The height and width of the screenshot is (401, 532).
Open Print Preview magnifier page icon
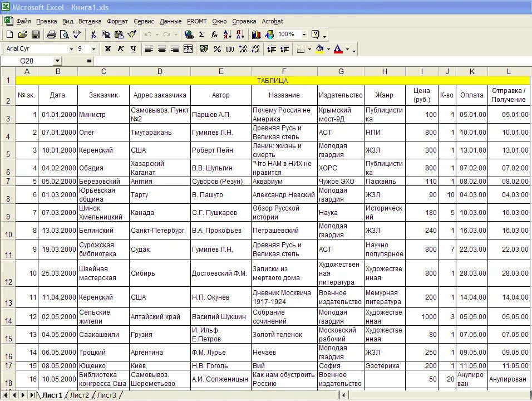(x=64, y=35)
